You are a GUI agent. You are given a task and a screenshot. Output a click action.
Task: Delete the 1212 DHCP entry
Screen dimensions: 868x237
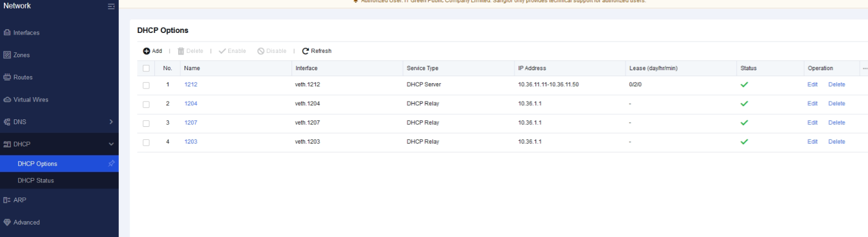pyautogui.click(x=837, y=84)
